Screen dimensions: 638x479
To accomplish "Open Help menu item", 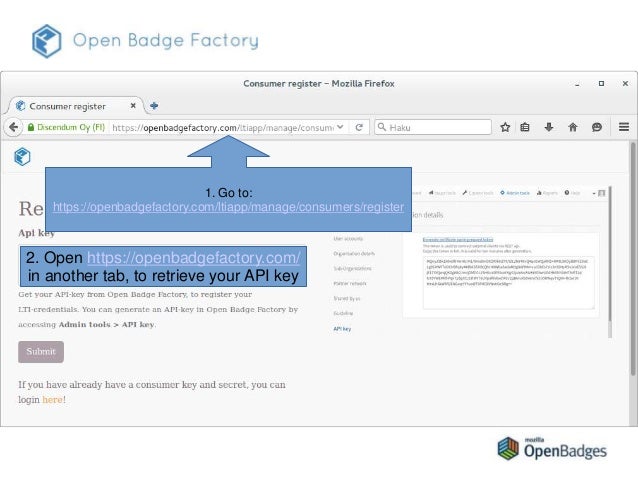I will pyautogui.click(x=572, y=193).
